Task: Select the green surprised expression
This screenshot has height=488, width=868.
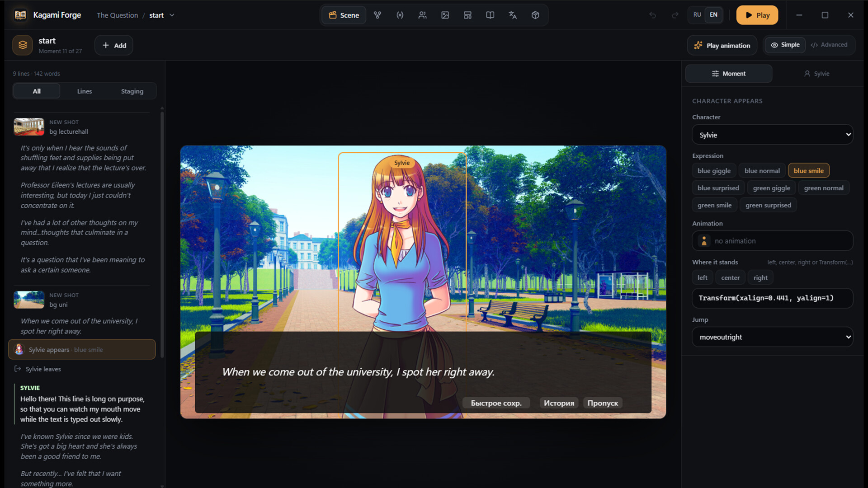Action: click(768, 205)
